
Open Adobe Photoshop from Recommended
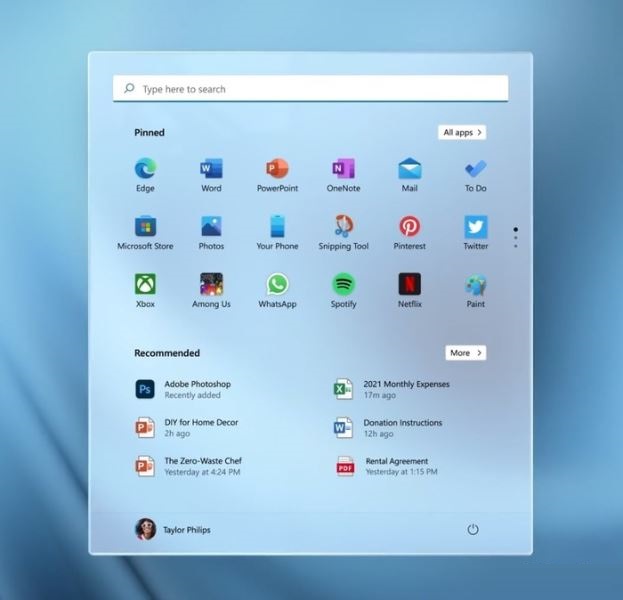(x=183, y=389)
